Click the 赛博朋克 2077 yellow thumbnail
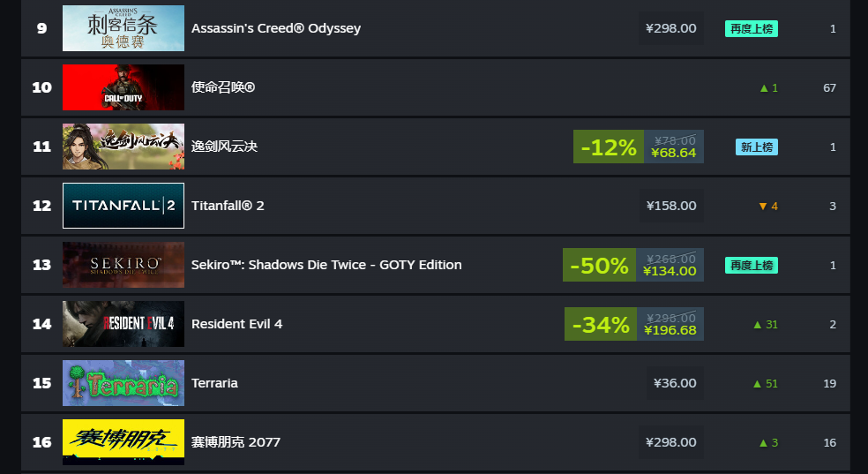This screenshot has width=868, height=474. click(123, 442)
